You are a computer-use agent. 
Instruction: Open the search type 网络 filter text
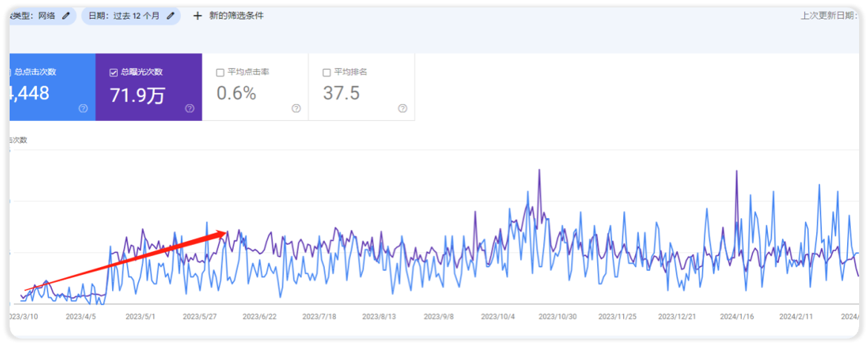tap(46, 16)
